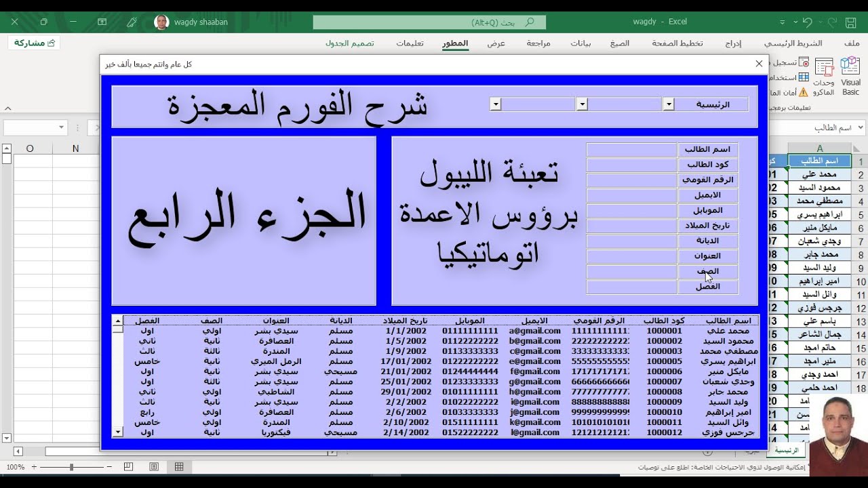Click sheet scroll left arrow
Image resolution: width=868 pixels, height=488 pixels.
pos(18,451)
